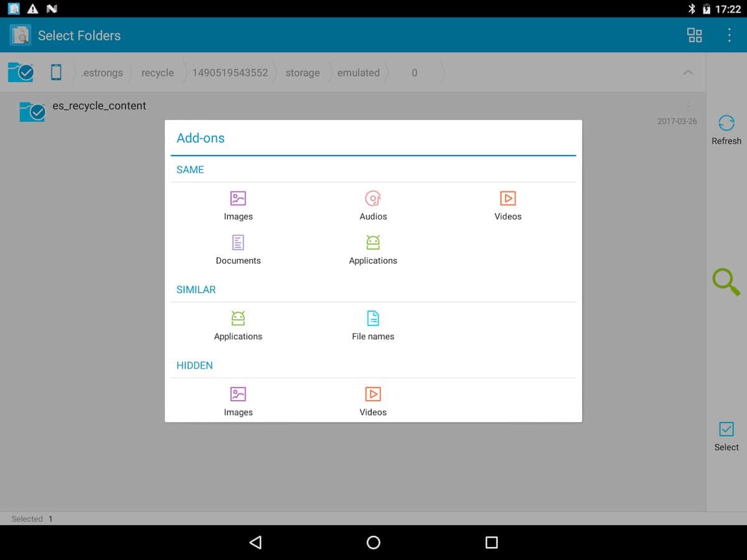Tap Videos under the SAME section
This screenshot has height=560, width=747.
coord(508,206)
